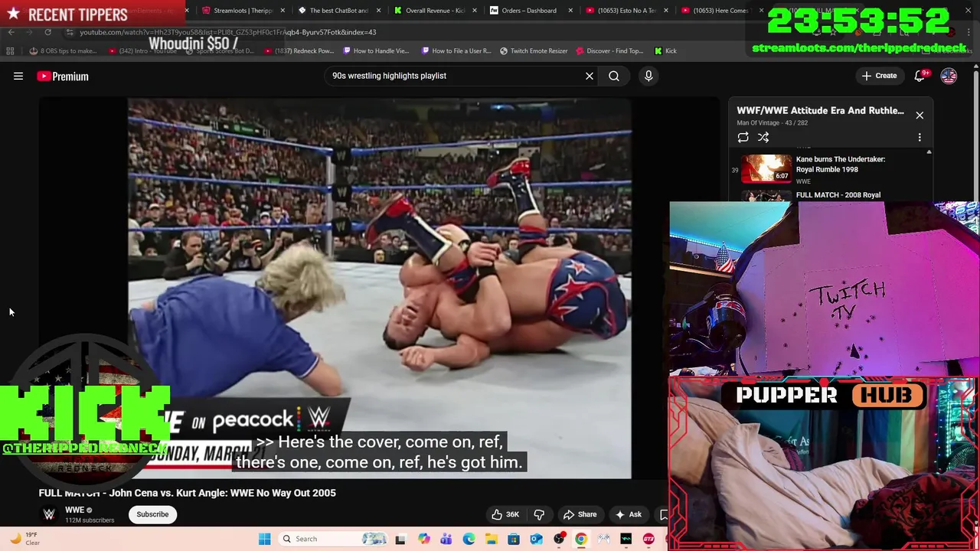Clear the YouTube search query

click(590, 76)
